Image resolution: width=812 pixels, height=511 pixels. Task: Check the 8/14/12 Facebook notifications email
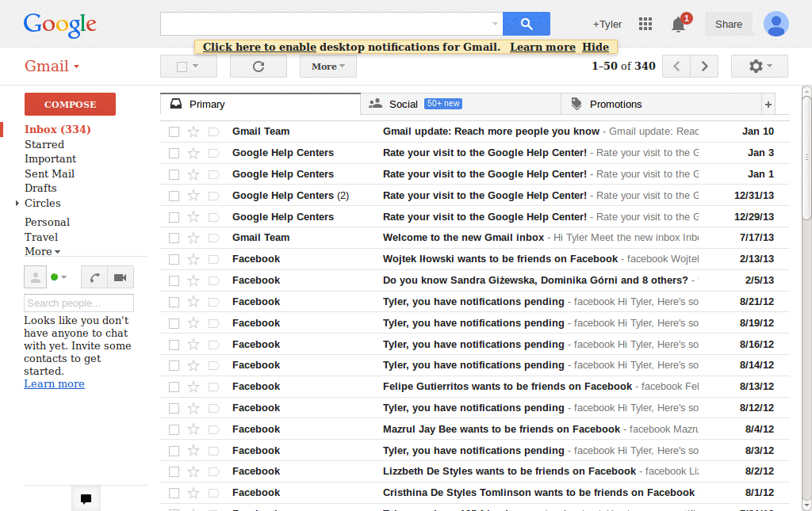pyautogui.click(x=174, y=366)
